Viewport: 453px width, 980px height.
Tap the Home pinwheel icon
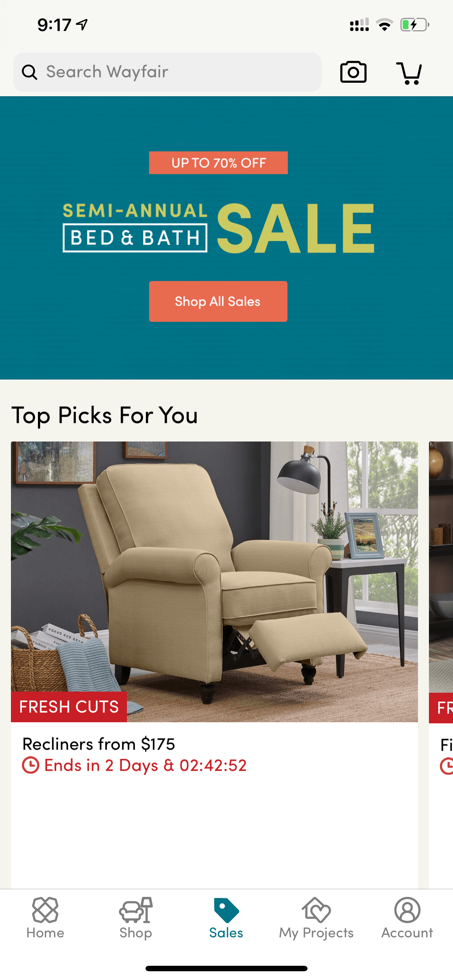click(x=45, y=910)
